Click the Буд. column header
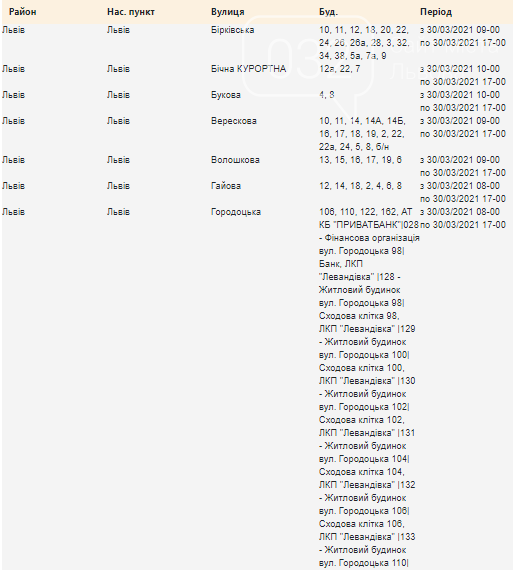This screenshot has width=513, height=570. tap(328, 12)
